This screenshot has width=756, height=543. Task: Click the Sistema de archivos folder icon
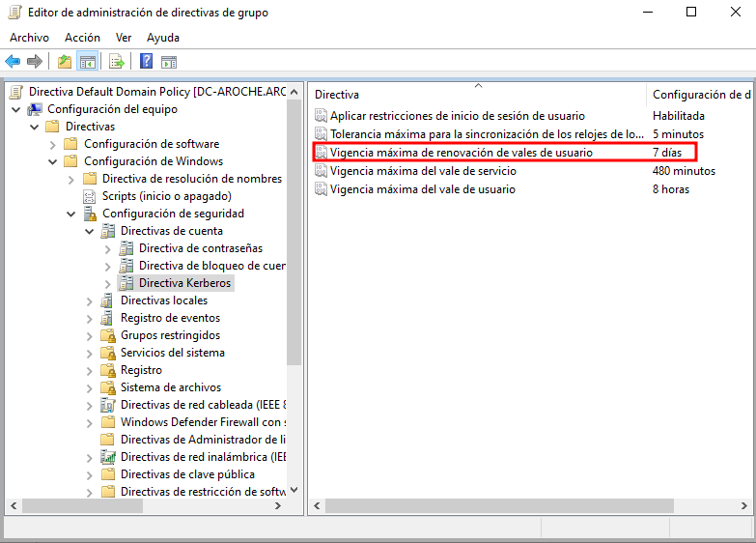[108, 387]
